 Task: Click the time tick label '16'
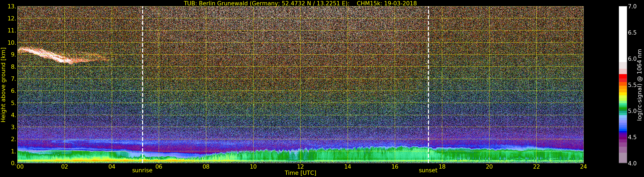(395, 166)
